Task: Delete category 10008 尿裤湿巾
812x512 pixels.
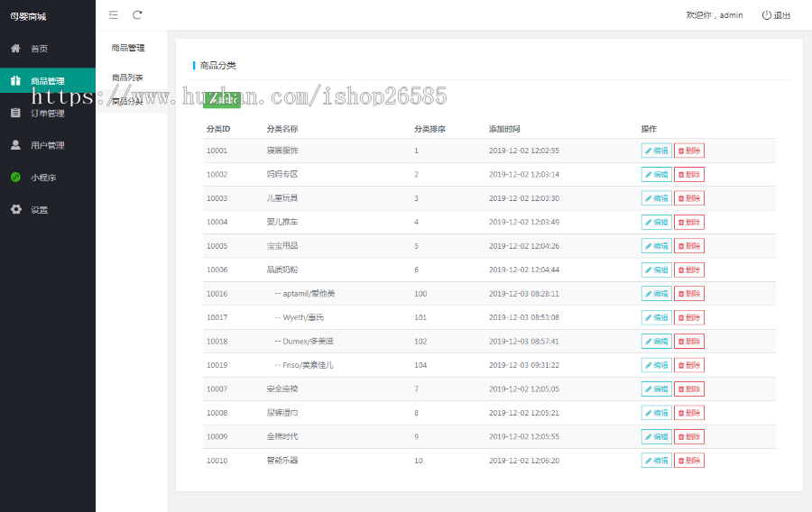Action: (x=689, y=413)
